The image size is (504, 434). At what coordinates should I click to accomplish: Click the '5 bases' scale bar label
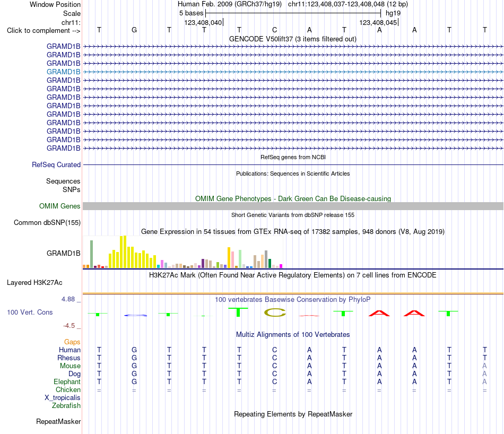pyautogui.click(x=191, y=13)
